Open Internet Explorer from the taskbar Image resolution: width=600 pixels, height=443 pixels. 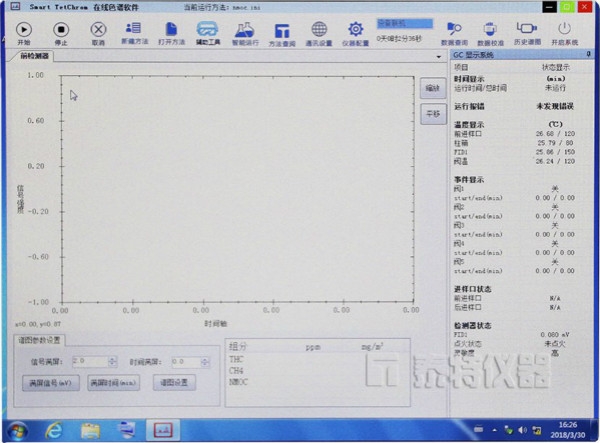click(54, 429)
